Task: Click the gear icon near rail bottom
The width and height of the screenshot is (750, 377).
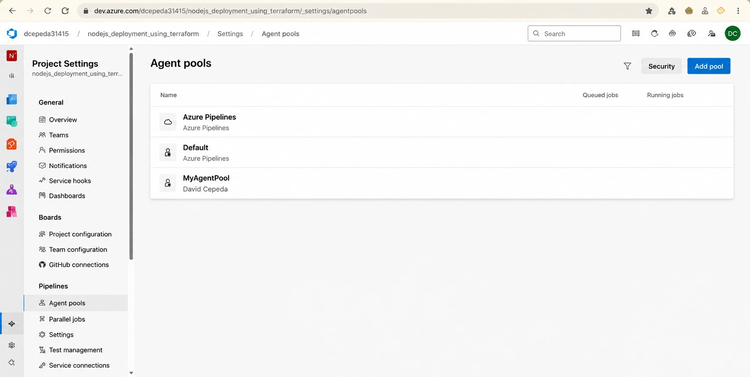Action: [11, 345]
